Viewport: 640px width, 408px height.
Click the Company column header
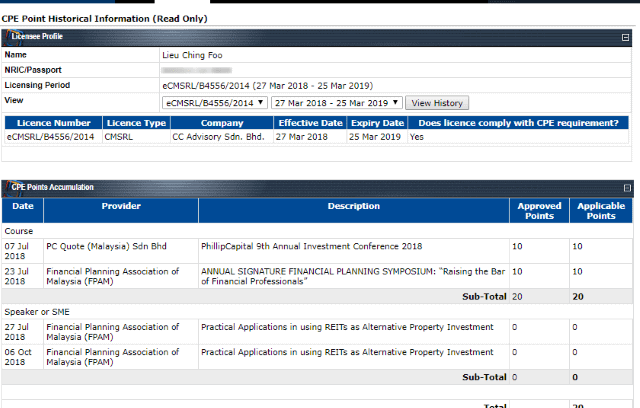[x=222, y=123]
